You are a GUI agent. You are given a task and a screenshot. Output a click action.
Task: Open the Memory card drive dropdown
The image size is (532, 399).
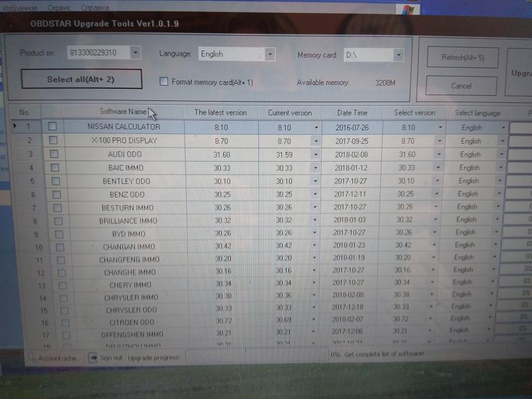[398, 55]
